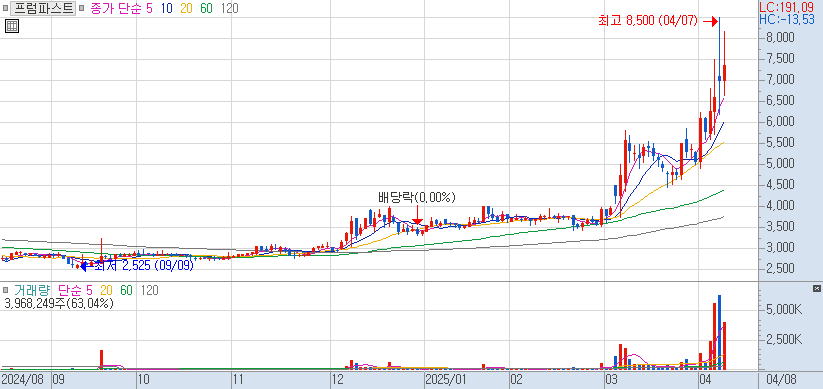Viewport: 823px width, 389px height.
Task: Close the volume panel with X
Action: (x=816, y=289)
